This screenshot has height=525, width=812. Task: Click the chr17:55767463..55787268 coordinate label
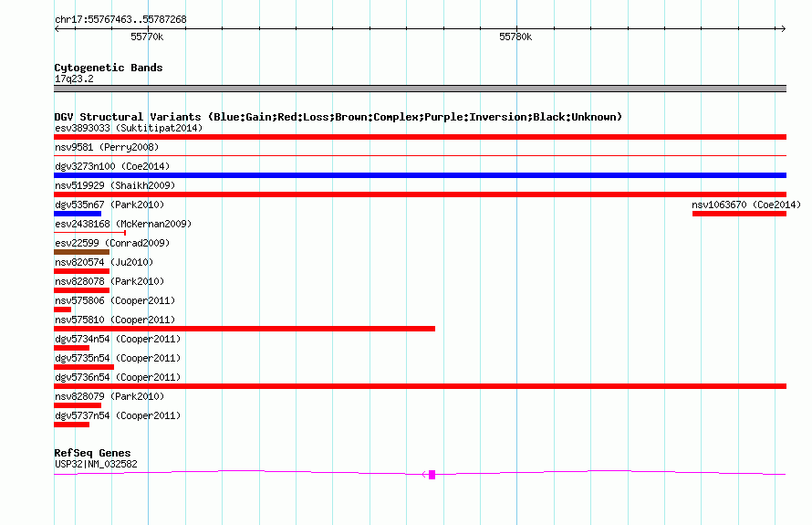pyautogui.click(x=120, y=19)
